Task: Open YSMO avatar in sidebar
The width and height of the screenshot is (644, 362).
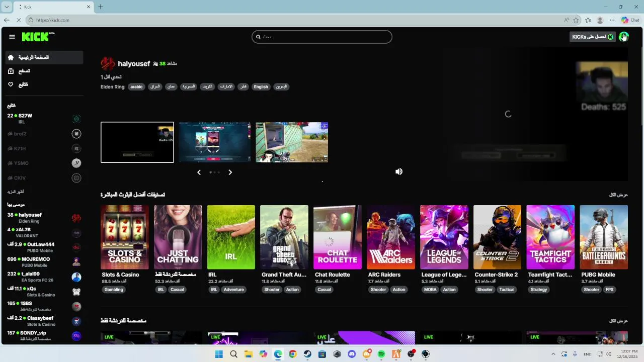Action: (x=76, y=163)
